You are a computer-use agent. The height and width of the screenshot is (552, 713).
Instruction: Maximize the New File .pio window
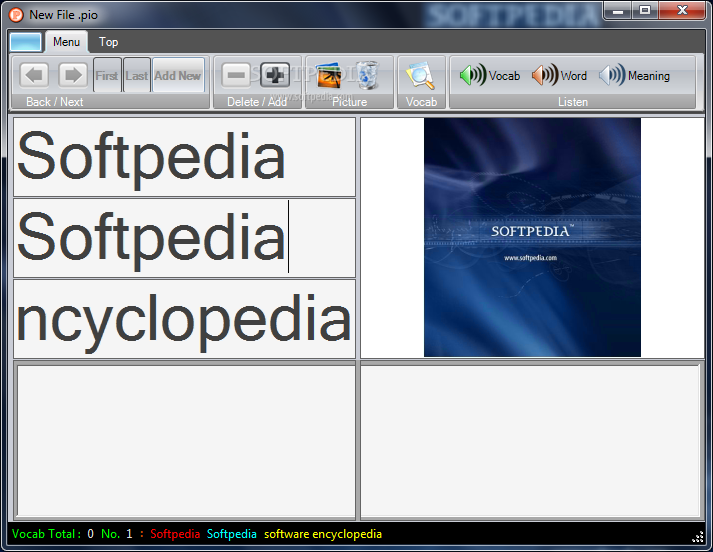click(x=645, y=11)
